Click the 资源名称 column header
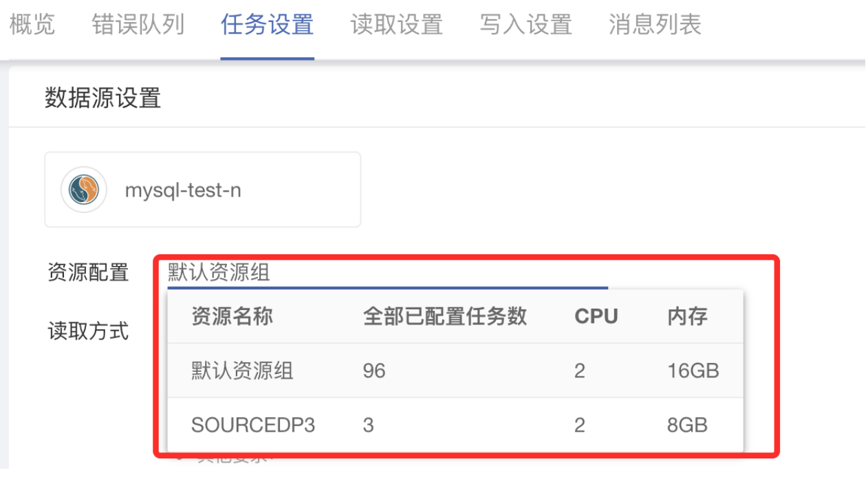This screenshot has width=868, height=477. (x=232, y=316)
